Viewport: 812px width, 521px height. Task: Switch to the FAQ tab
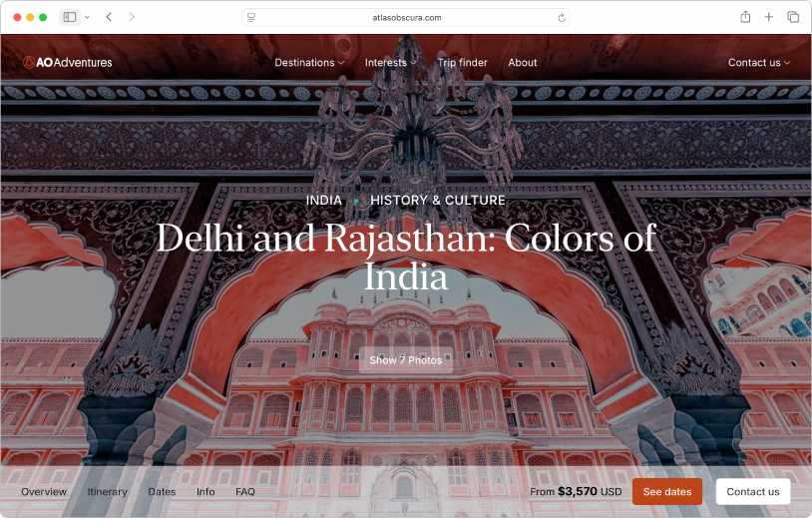(x=245, y=491)
